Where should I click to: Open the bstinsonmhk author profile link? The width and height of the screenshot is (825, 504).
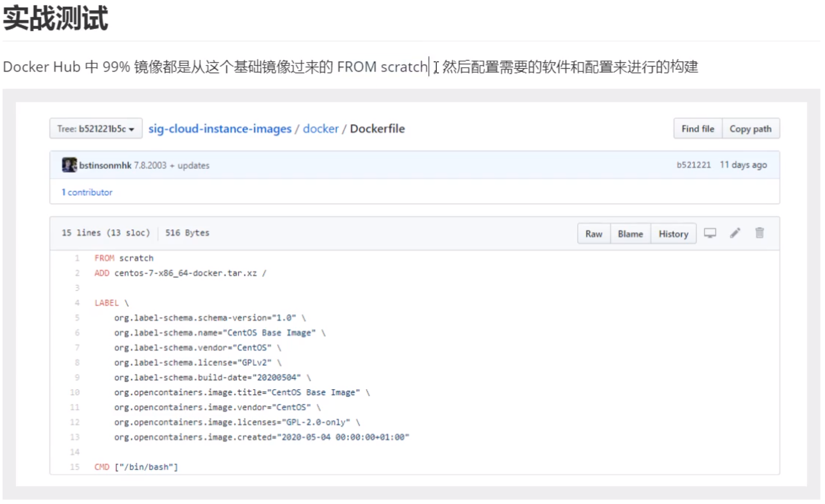click(x=105, y=165)
